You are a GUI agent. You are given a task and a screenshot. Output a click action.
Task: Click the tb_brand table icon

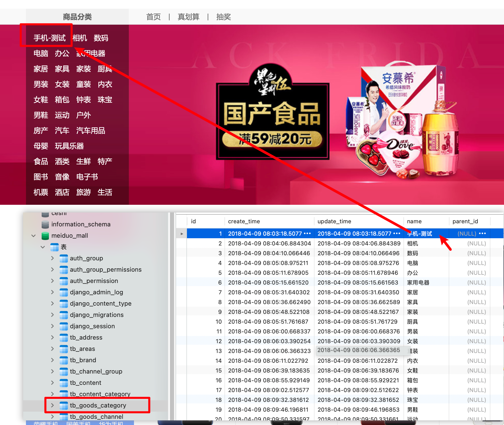coord(64,360)
